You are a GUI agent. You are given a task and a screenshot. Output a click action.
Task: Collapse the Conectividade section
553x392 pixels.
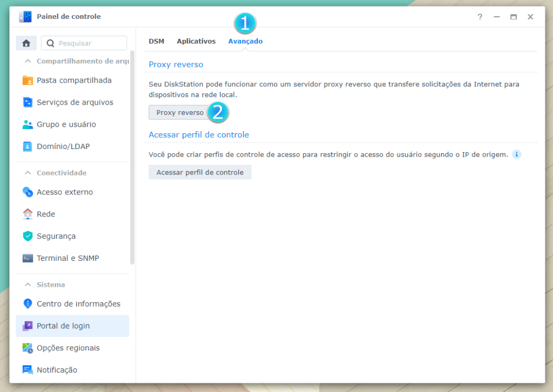[x=28, y=173]
